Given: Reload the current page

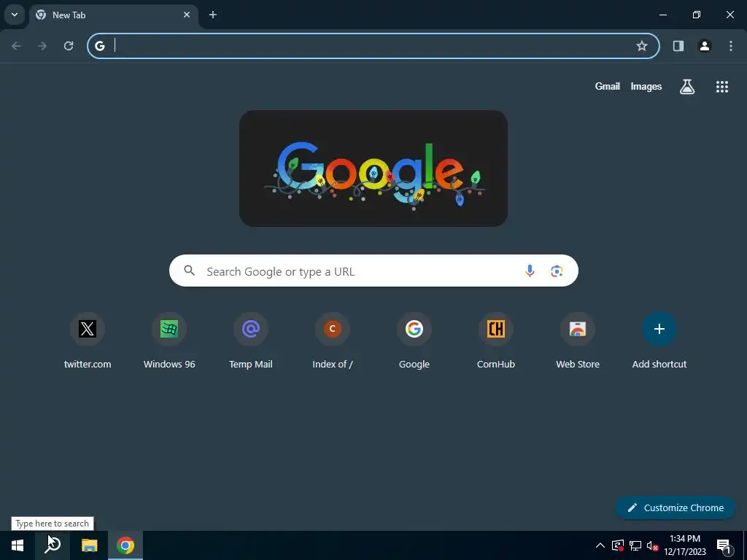Looking at the screenshot, I should (x=69, y=46).
